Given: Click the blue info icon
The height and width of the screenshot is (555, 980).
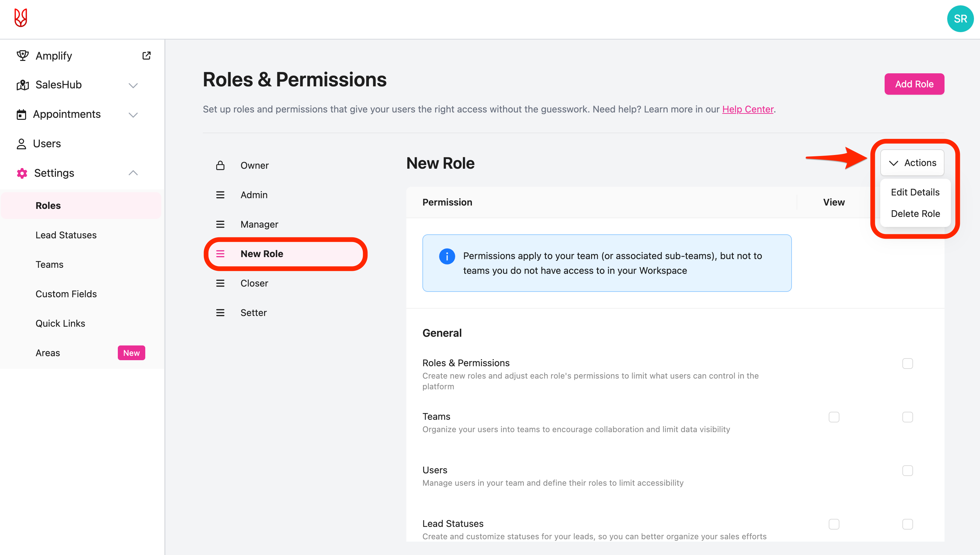Looking at the screenshot, I should pyautogui.click(x=446, y=256).
